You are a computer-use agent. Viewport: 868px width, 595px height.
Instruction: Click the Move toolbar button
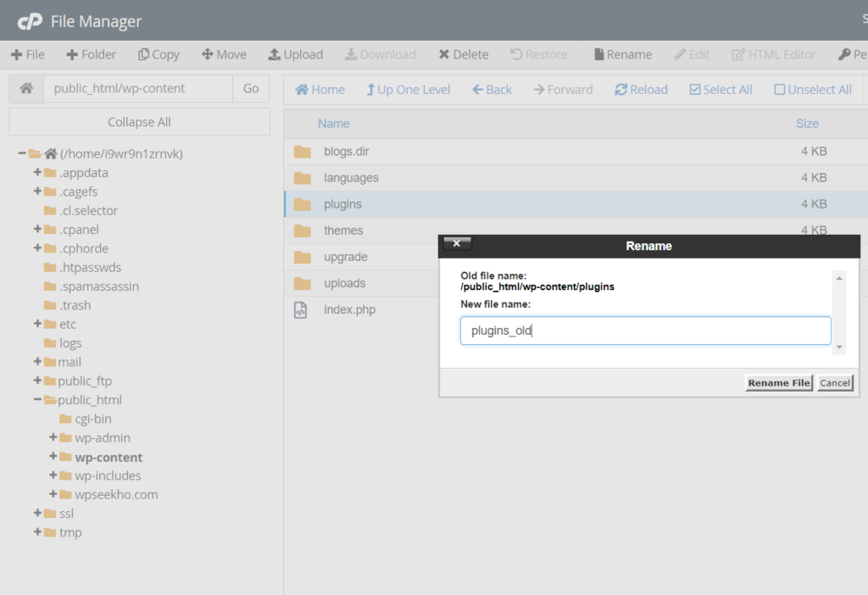224,54
